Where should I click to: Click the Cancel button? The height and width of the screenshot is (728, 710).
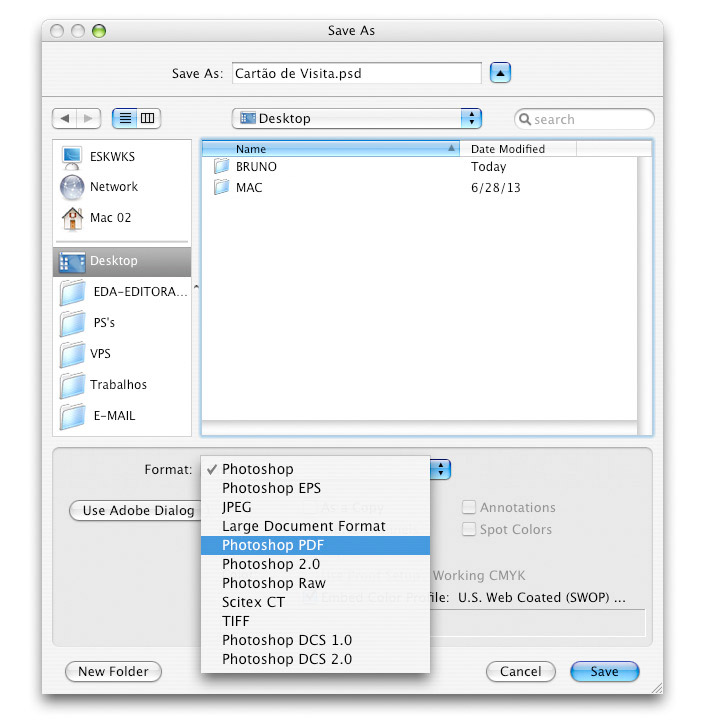coord(521,672)
